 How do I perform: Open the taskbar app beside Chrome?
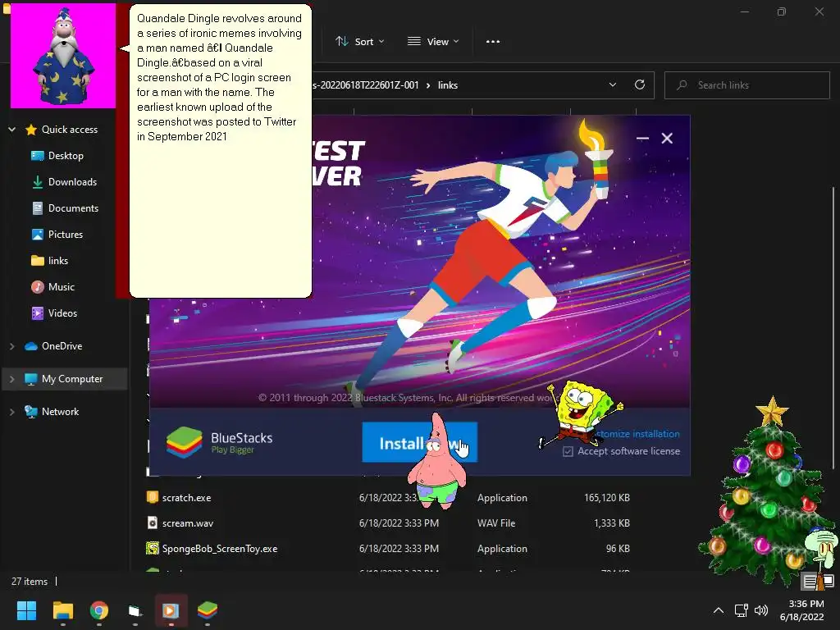point(135,610)
